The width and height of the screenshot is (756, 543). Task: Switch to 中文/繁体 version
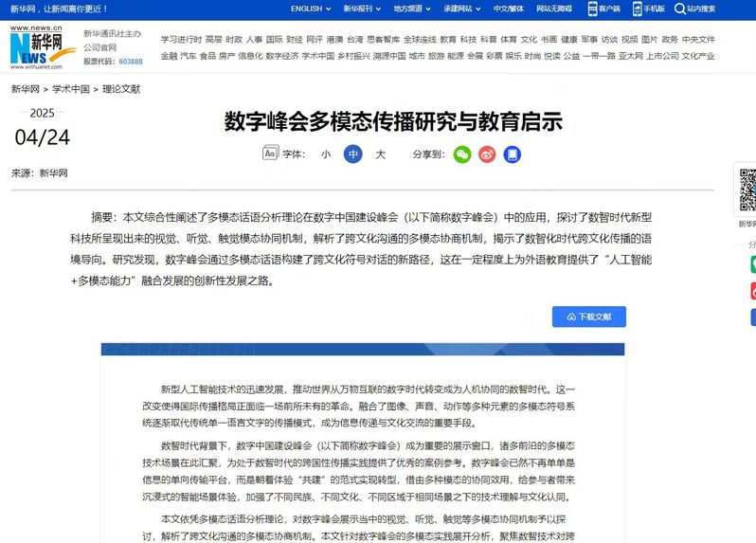click(x=509, y=9)
